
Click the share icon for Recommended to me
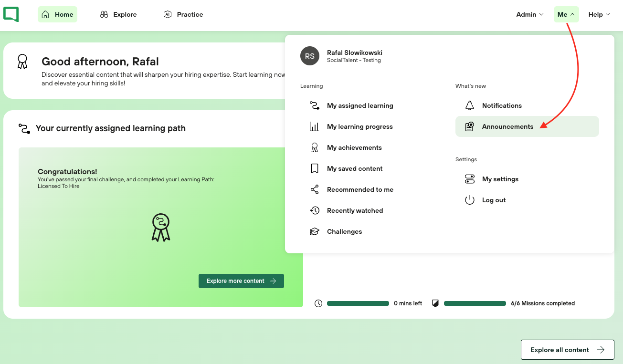coord(315,189)
